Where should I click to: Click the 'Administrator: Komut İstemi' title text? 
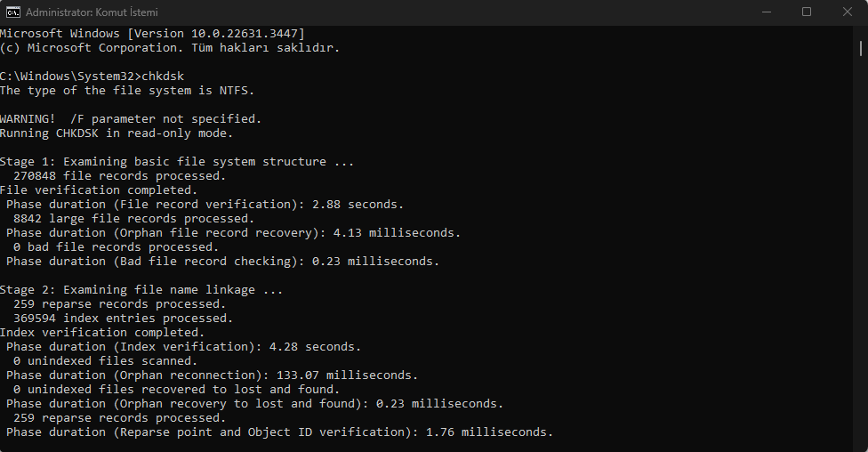[x=92, y=12]
